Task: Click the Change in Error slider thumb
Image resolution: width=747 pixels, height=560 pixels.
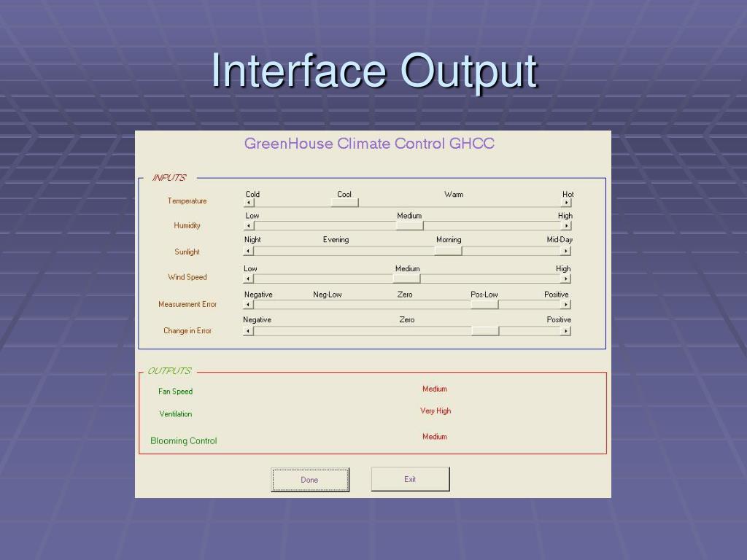Action: coord(485,331)
